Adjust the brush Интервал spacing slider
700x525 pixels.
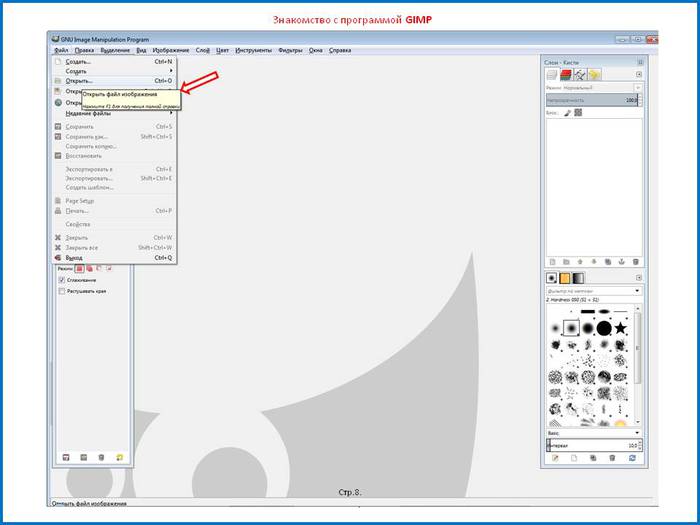point(592,445)
